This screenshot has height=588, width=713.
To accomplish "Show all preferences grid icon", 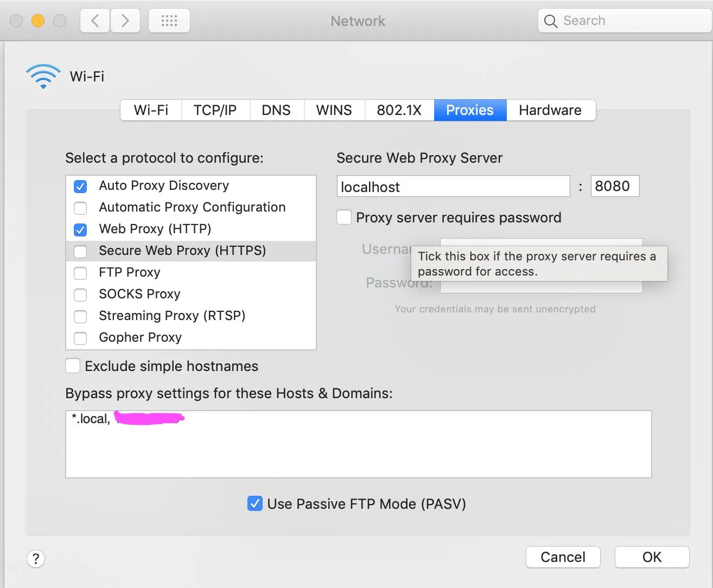I will pyautogui.click(x=169, y=21).
